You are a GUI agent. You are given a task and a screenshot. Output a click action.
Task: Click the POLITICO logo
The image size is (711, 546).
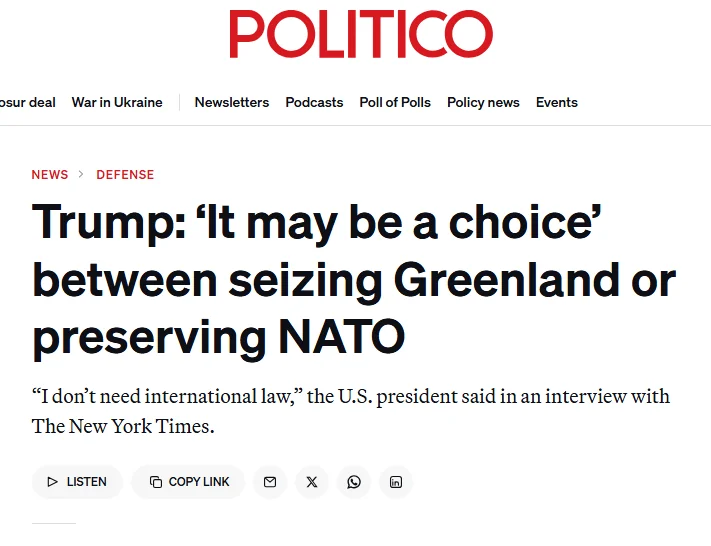(360, 34)
